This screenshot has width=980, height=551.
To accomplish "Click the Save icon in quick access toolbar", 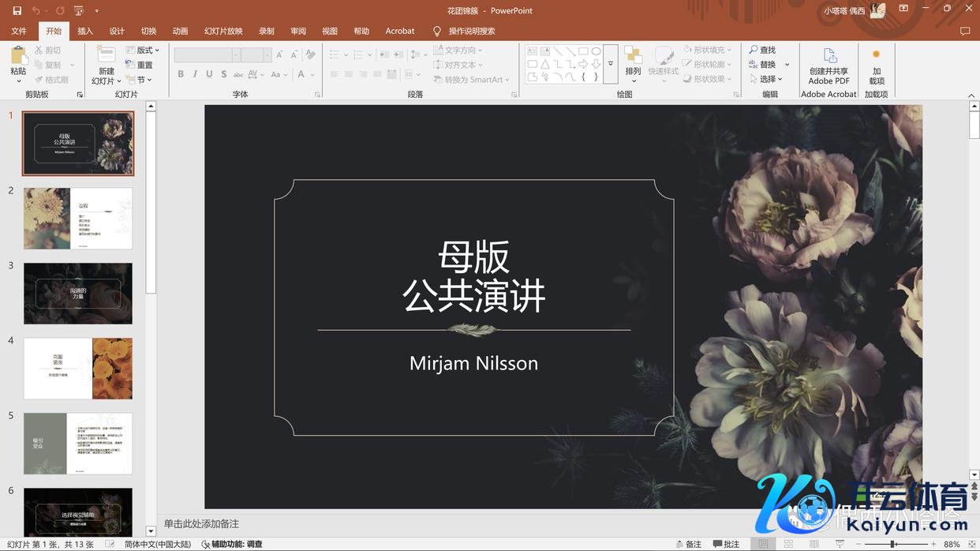I will coord(17,11).
